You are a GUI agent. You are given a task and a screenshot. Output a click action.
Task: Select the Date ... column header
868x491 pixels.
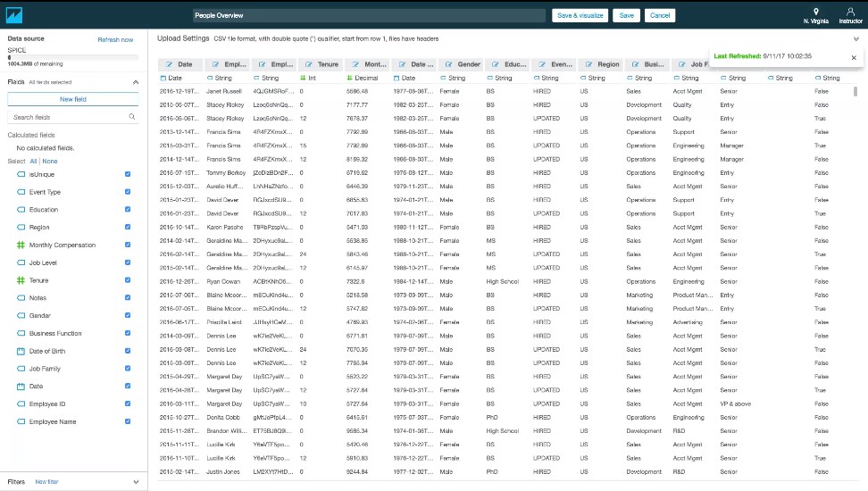coord(415,64)
